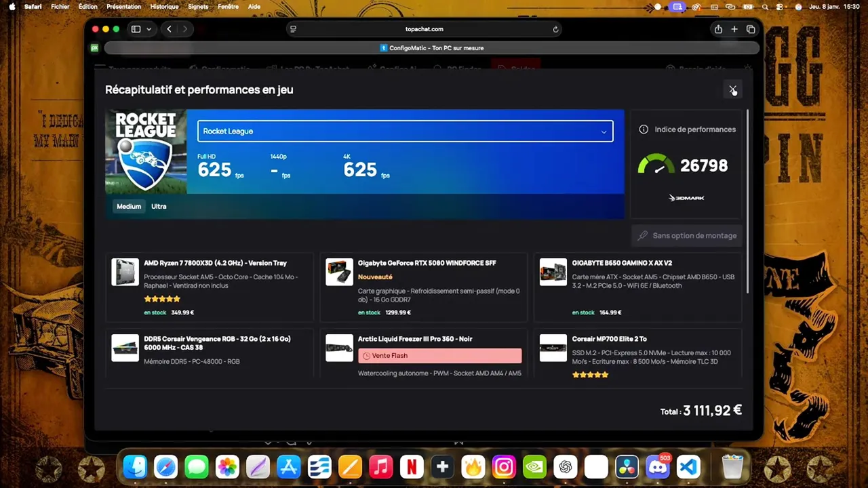The width and height of the screenshot is (868, 488).
Task: Select the Medium quality preset
Action: [x=129, y=207]
